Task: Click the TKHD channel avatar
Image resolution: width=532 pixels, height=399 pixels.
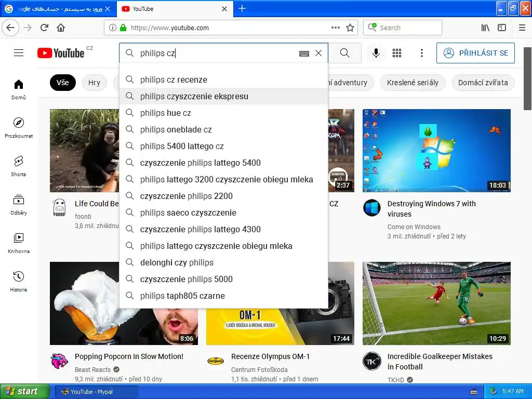Action: (372, 362)
